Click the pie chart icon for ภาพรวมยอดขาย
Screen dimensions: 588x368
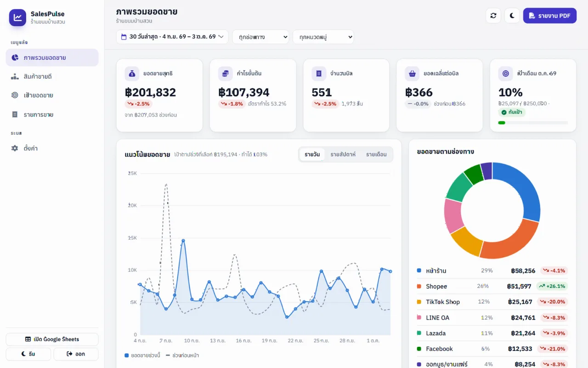(15, 57)
